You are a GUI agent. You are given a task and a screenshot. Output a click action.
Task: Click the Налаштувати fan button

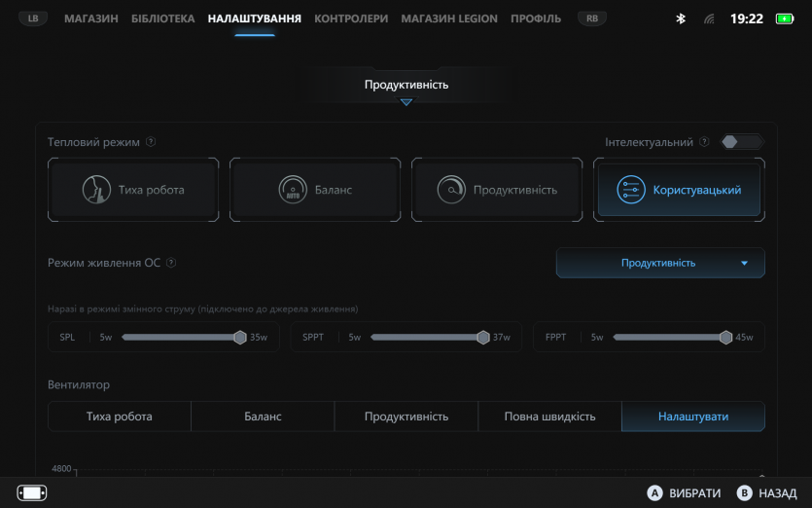(693, 417)
